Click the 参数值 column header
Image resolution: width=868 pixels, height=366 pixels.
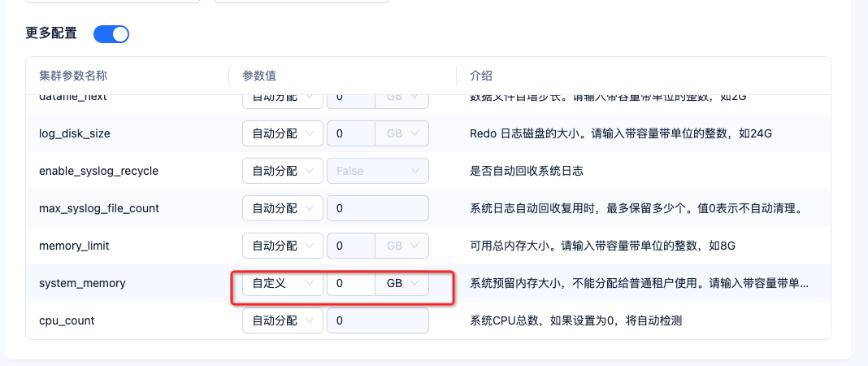click(259, 76)
